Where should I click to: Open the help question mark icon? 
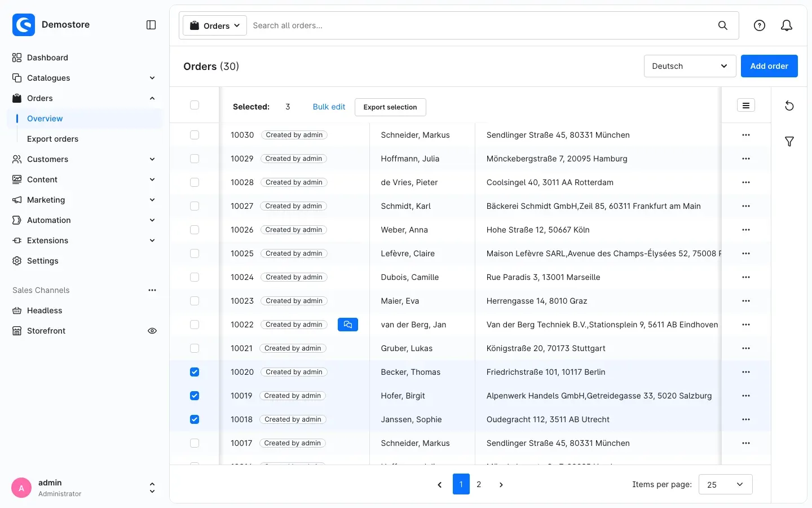click(x=760, y=25)
